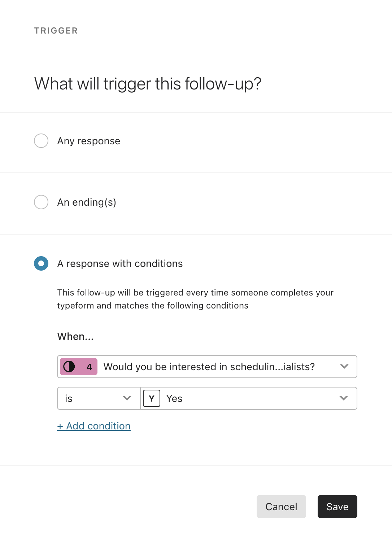Click the '+ Add condition' link
Viewport: 392px width, 547px height.
94,426
